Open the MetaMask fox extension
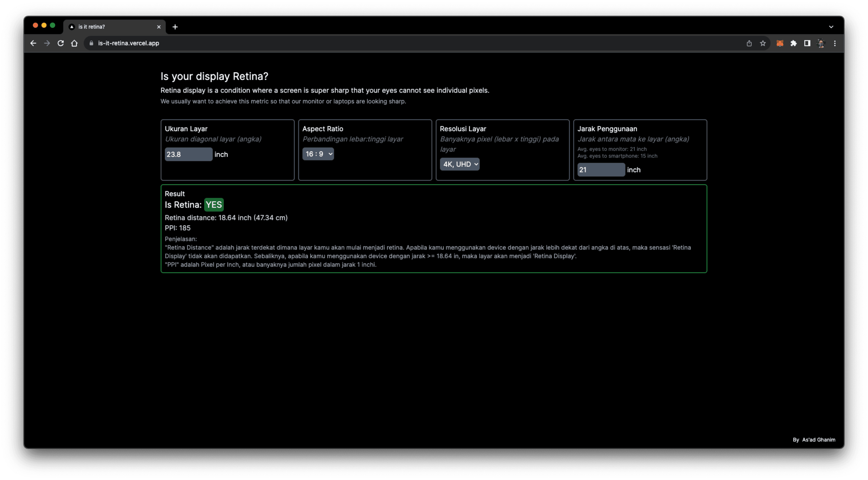The image size is (868, 480). point(780,43)
